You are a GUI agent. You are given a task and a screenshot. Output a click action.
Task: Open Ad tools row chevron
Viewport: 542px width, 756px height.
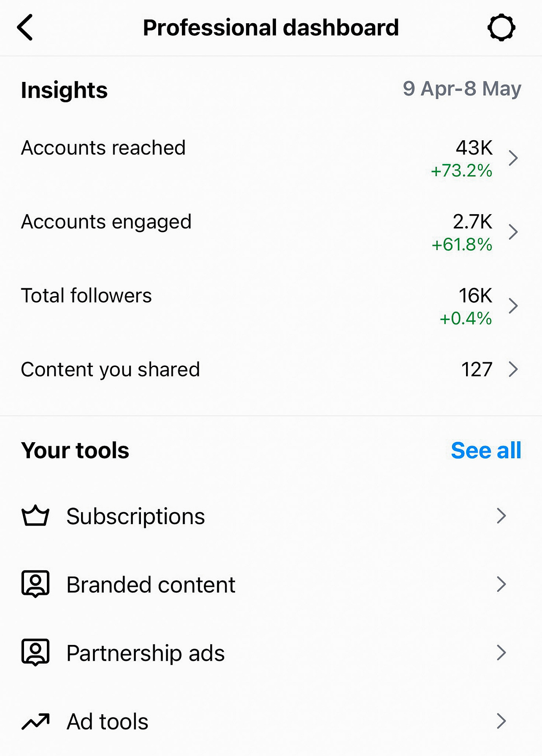coord(501,721)
